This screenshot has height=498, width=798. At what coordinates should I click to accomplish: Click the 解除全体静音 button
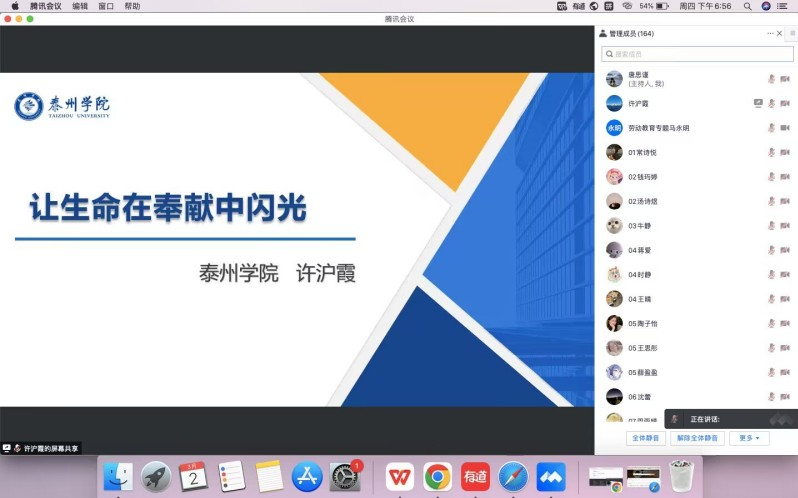click(697, 438)
